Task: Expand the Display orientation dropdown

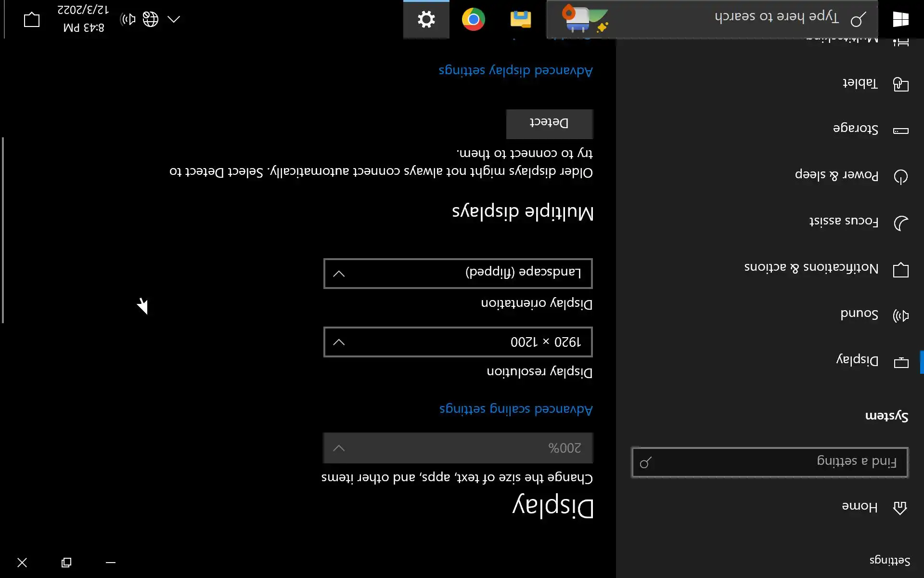Action: (458, 274)
